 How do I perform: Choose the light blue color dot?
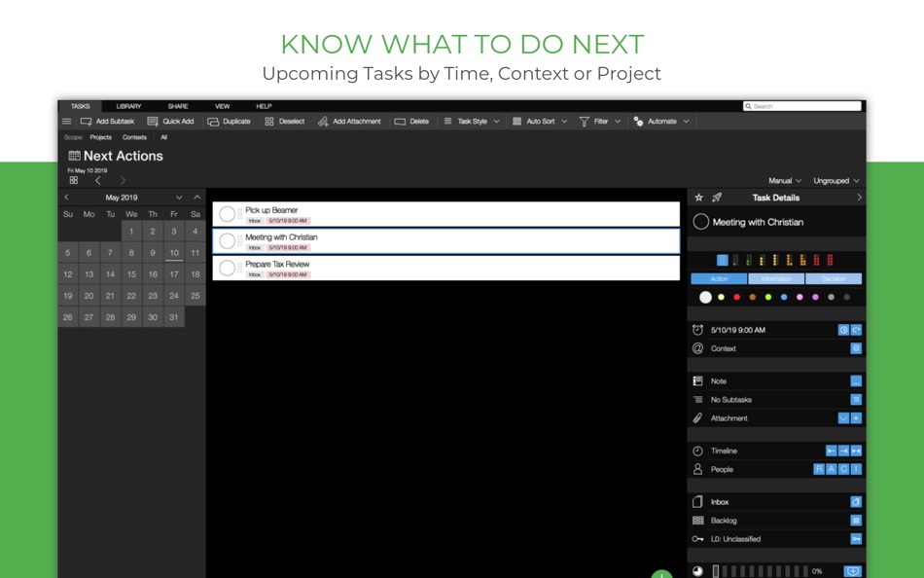tap(784, 297)
